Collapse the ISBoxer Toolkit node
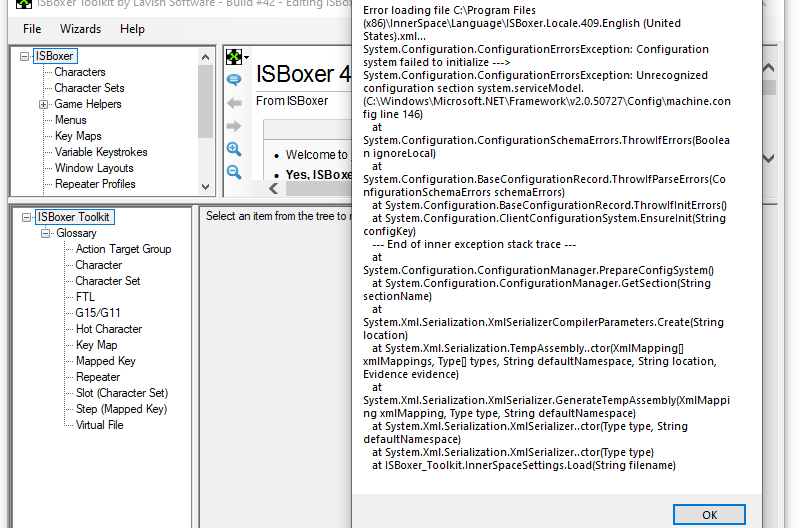 [26, 217]
